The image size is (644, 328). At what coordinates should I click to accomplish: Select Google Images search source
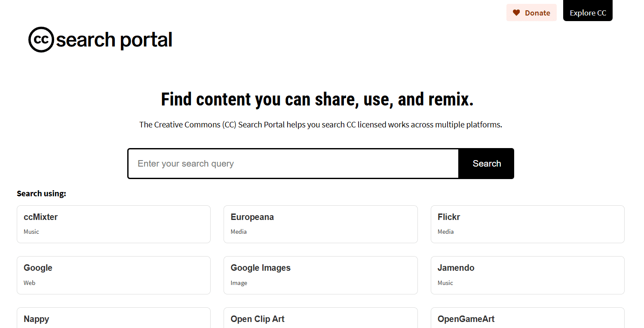tap(321, 275)
